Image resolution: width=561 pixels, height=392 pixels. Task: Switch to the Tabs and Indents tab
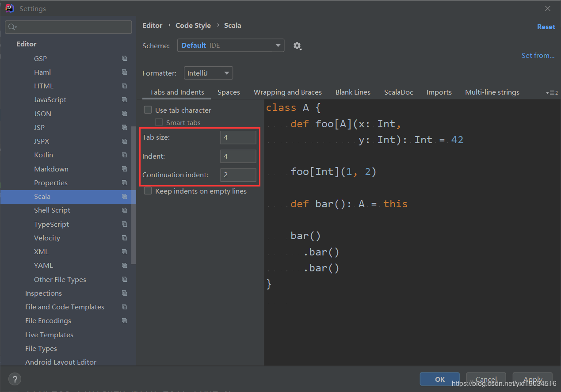coord(177,92)
